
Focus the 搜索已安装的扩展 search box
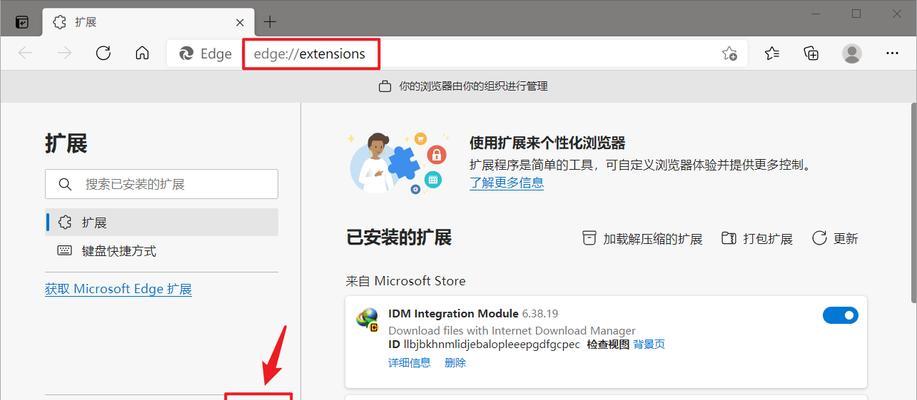(161, 184)
